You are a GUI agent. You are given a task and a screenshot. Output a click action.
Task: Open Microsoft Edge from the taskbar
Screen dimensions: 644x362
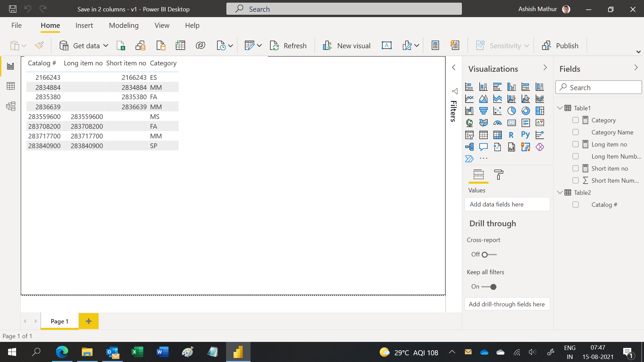pos(62,352)
